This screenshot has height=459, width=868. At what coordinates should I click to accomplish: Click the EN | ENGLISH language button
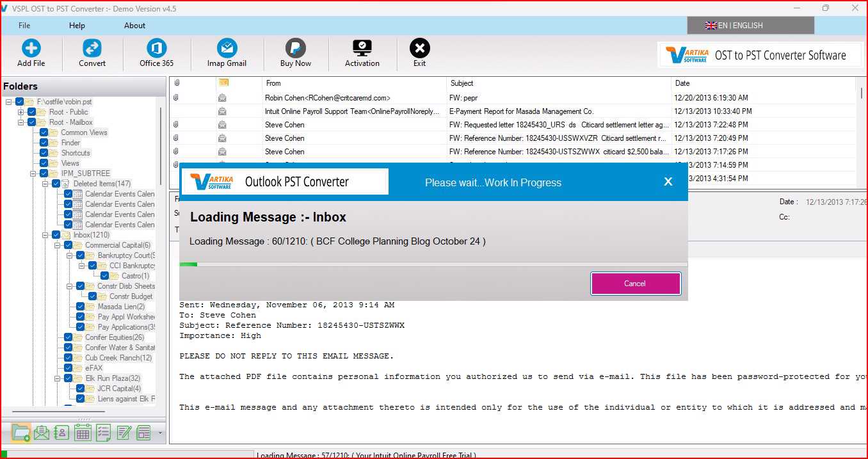pos(750,26)
